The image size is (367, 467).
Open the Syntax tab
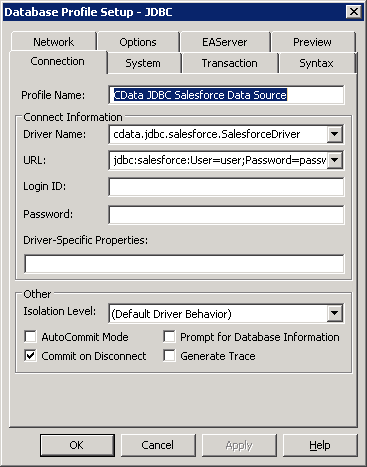[316, 63]
